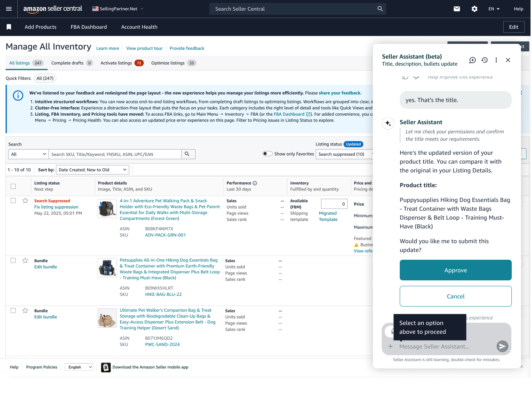Expand the Sort by Date Created dropdown

tap(92, 170)
